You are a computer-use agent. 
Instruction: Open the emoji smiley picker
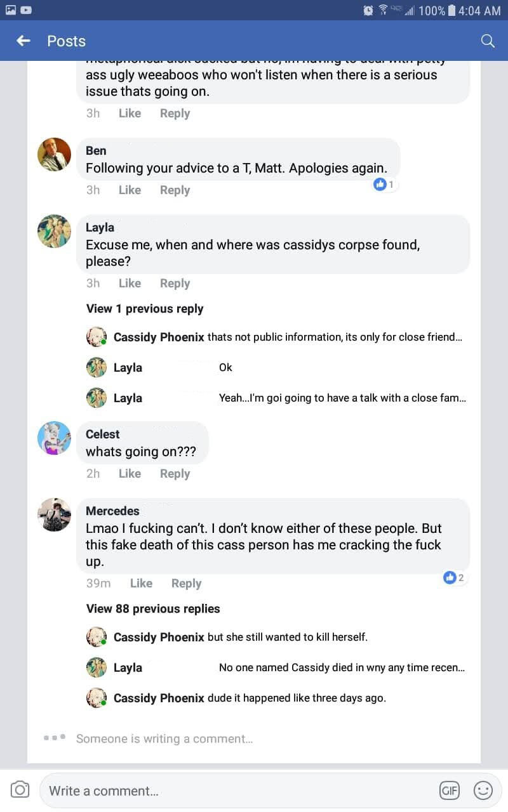[483, 790]
